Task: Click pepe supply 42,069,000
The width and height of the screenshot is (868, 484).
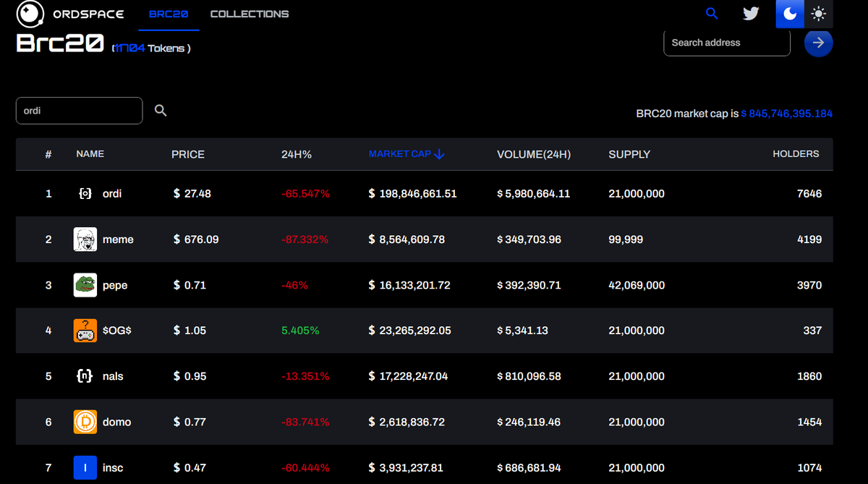Action: [x=637, y=285]
